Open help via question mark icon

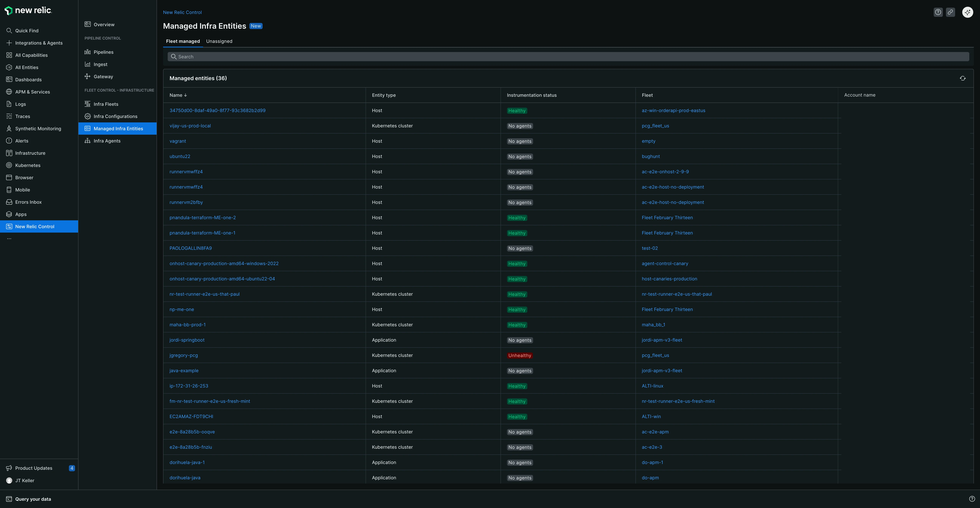click(938, 12)
